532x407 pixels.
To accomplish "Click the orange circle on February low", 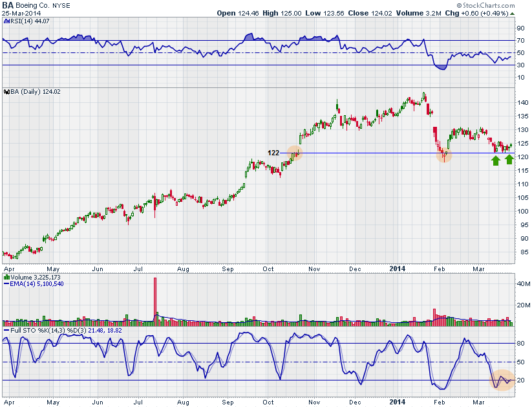I will (x=444, y=155).
